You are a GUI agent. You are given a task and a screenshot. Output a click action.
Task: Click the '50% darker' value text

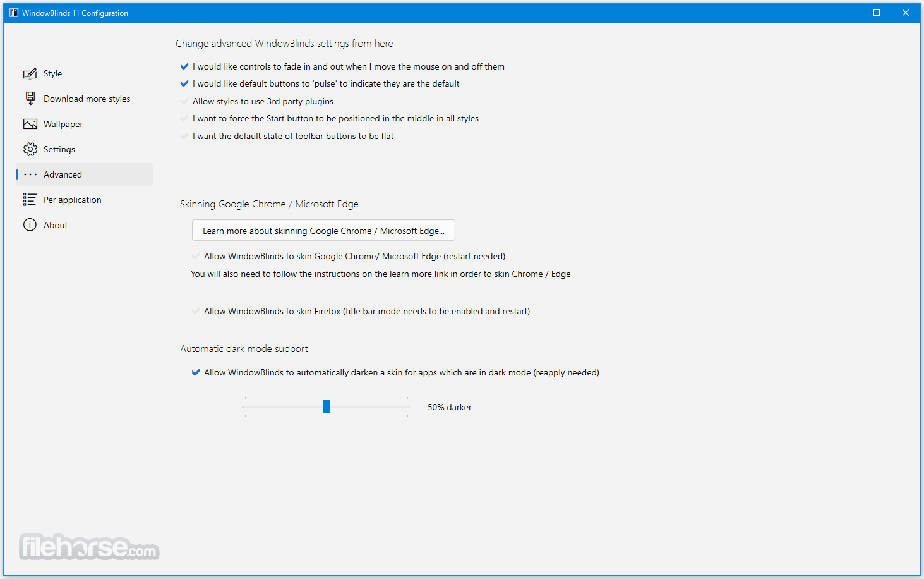point(450,407)
